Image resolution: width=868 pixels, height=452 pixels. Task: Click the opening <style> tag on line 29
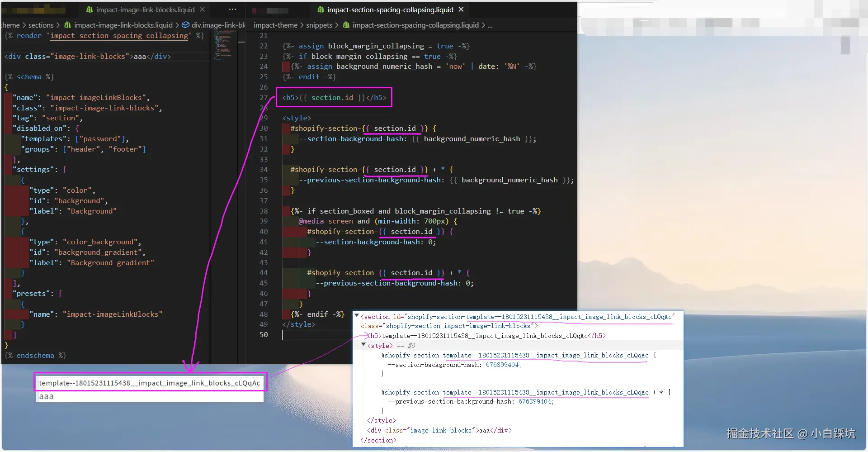(297, 118)
